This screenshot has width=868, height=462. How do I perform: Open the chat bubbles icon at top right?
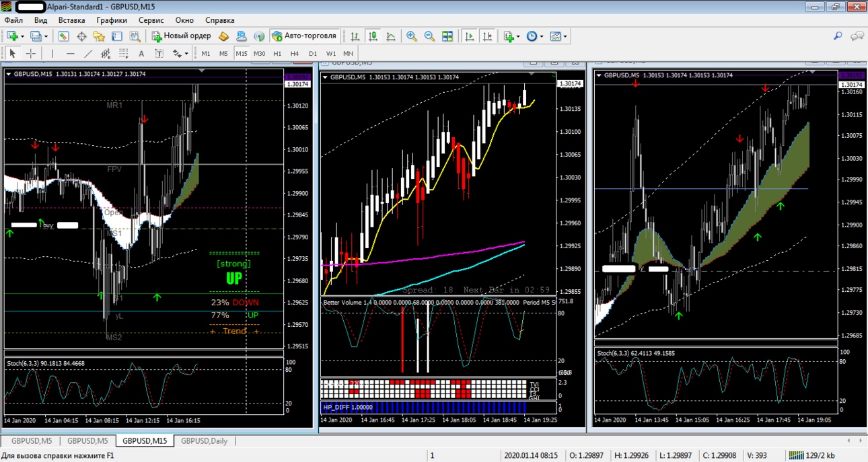click(857, 36)
